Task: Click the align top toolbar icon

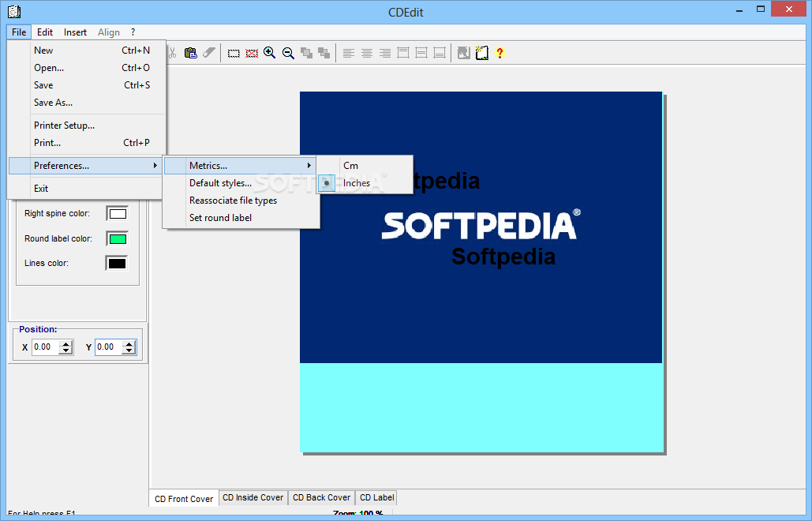Action: 403,53
